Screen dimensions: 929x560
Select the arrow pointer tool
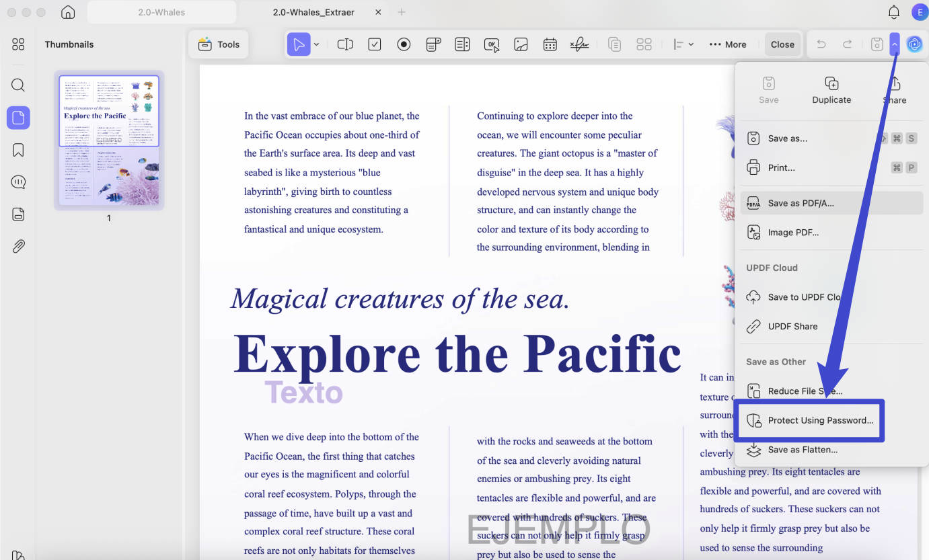click(x=299, y=44)
